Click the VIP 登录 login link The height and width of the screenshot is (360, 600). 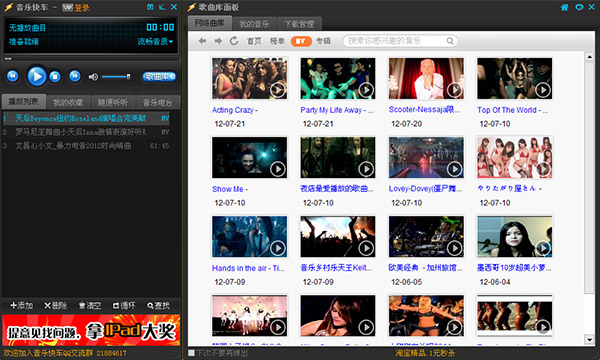point(76,7)
